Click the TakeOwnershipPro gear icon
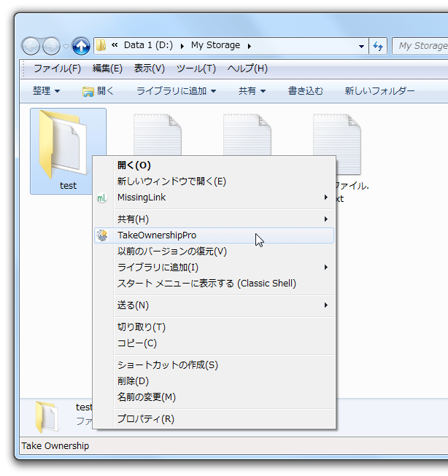 tap(102, 235)
